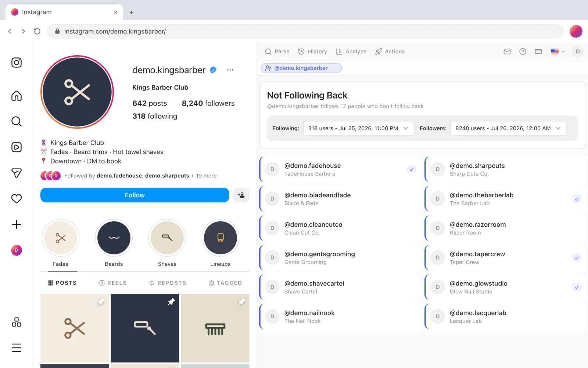The image size is (588, 368).
Task: Toggle the checkmark for @demo.fadehouse
Action: pyautogui.click(x=411, y=170)
